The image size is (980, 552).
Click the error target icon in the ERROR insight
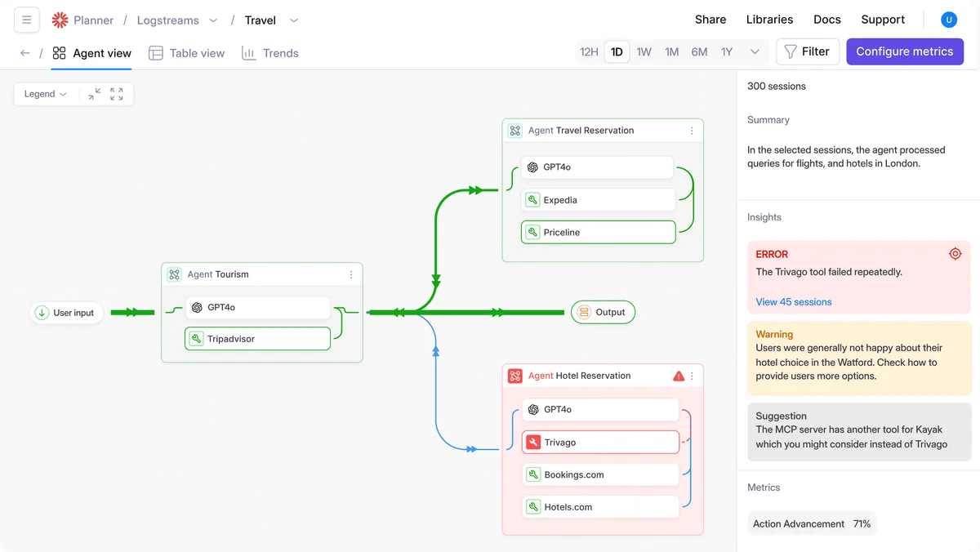pyautogui.click(x=955, y=253)
